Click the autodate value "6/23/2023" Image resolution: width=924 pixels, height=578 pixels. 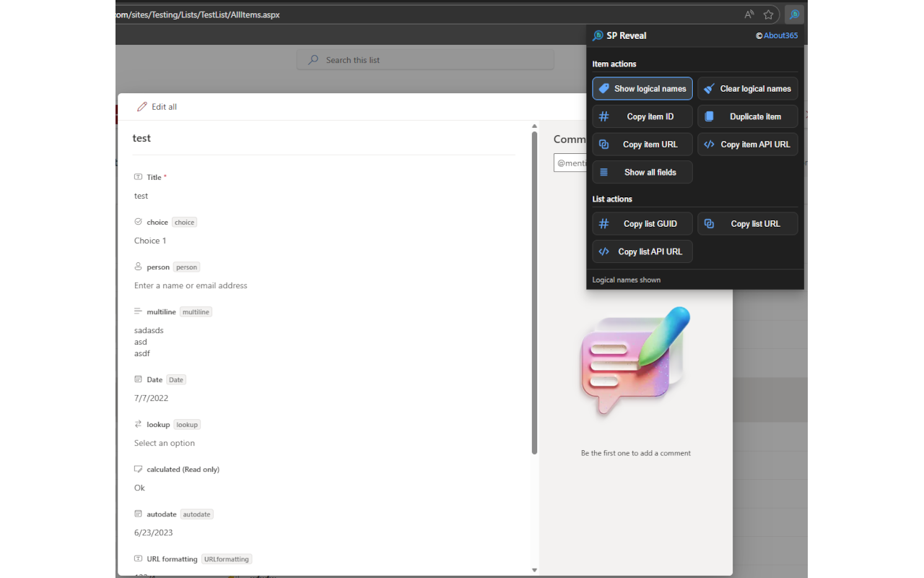153,532
